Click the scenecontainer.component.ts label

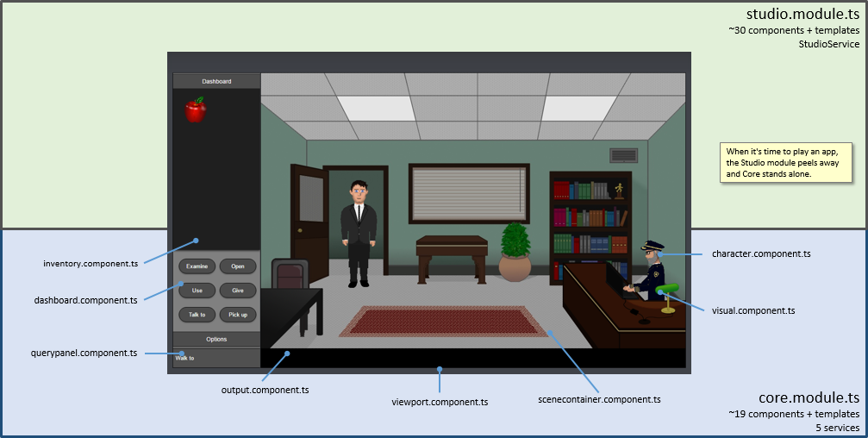[x=600, y=399]
